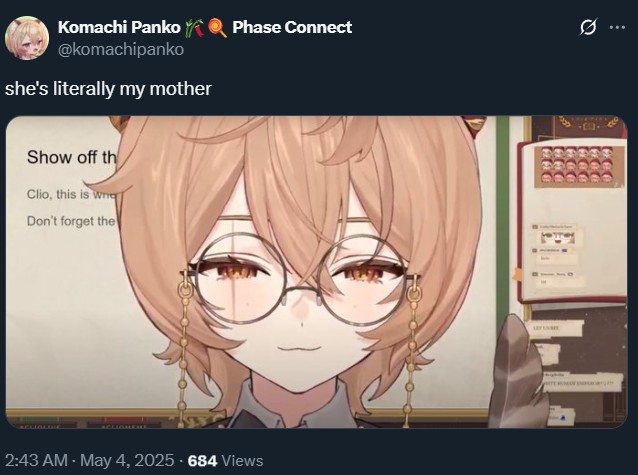Click the feather quill in the image
Screen dimensions: 638x475
coord(515,370)
